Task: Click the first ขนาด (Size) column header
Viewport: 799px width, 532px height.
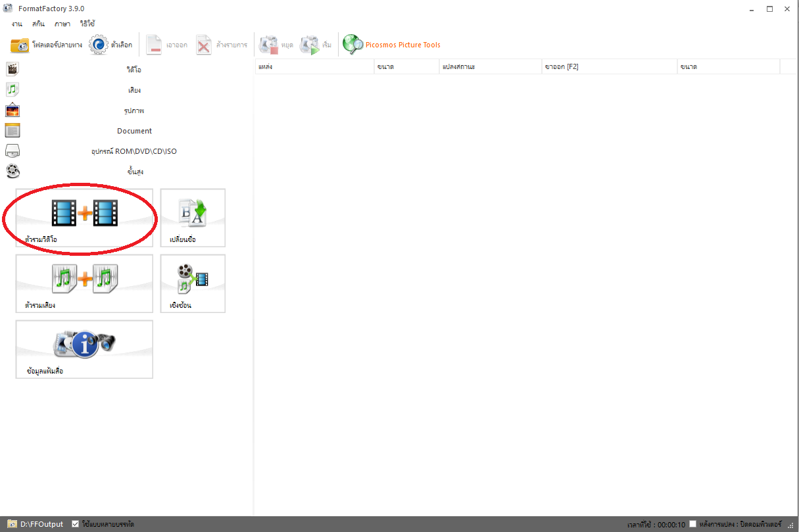Action: 406,66
